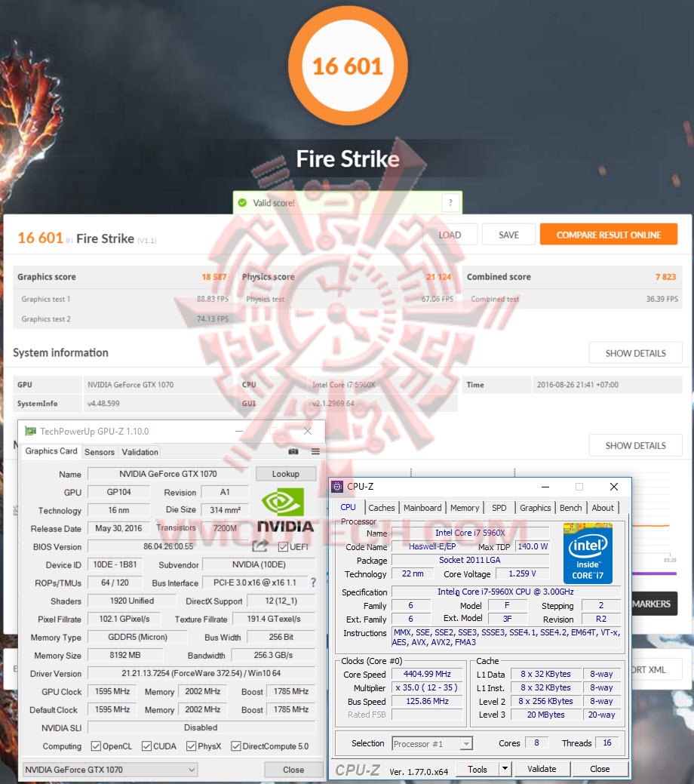Open the GPU selection dropdown in GPU-Z

(x=110, y=770)
